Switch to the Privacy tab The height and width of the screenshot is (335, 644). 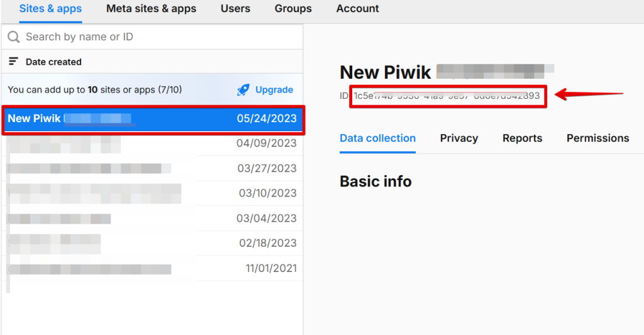[458, 138]
